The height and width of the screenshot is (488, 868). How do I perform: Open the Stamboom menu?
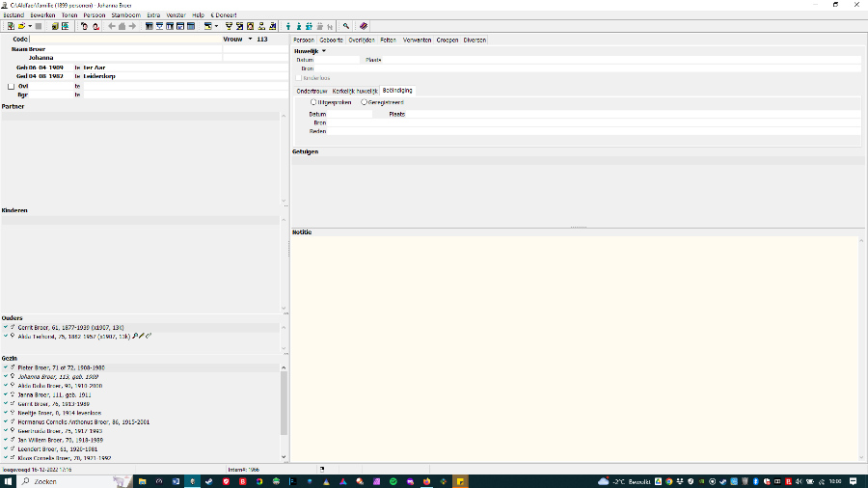[125, 15]
